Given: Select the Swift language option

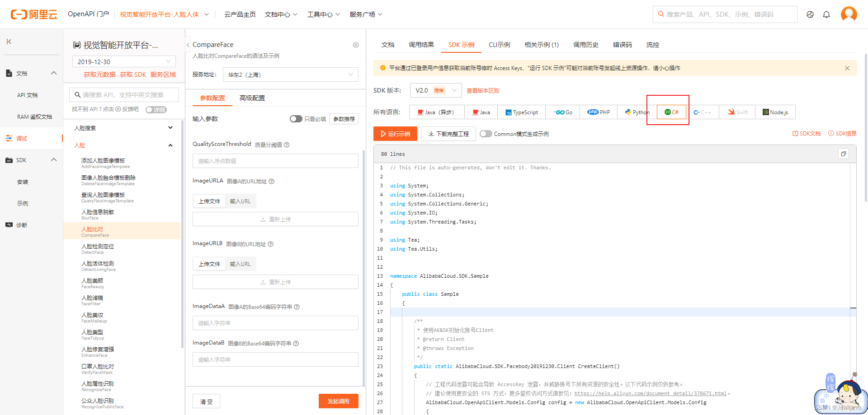Looking at the screenshot, I should (x=737, y=112).
